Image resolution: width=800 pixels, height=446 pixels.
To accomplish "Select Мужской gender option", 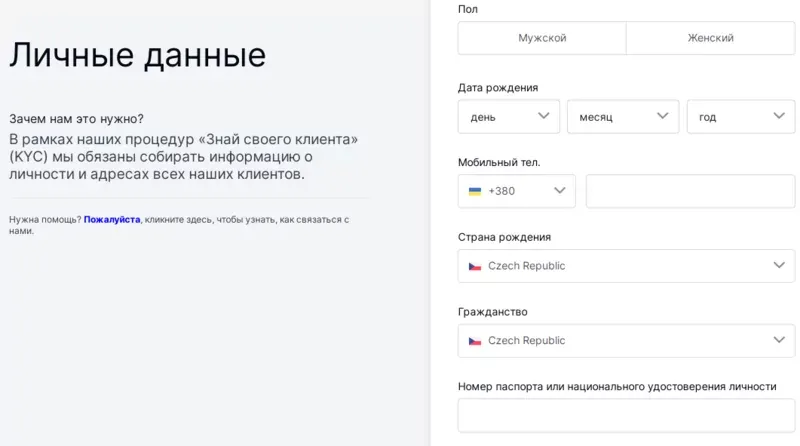I will [x=542, y=38].
